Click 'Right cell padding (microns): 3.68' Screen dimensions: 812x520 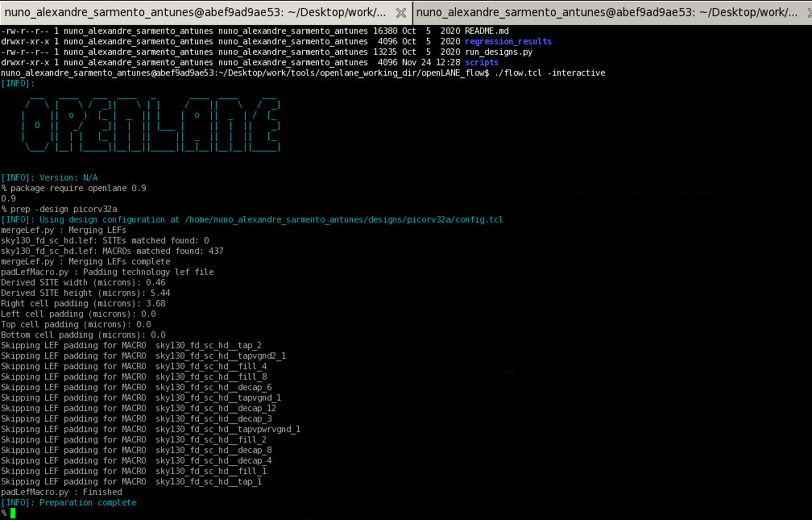coord(83,303)
